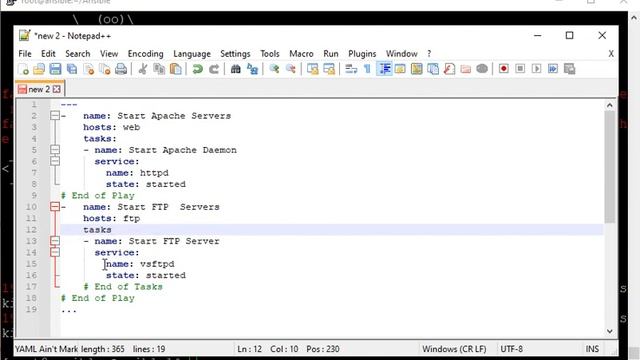Viewport: 640px width, 360px height.
Task: Click the editor scroll down arrow
Action: click(609, 331)
